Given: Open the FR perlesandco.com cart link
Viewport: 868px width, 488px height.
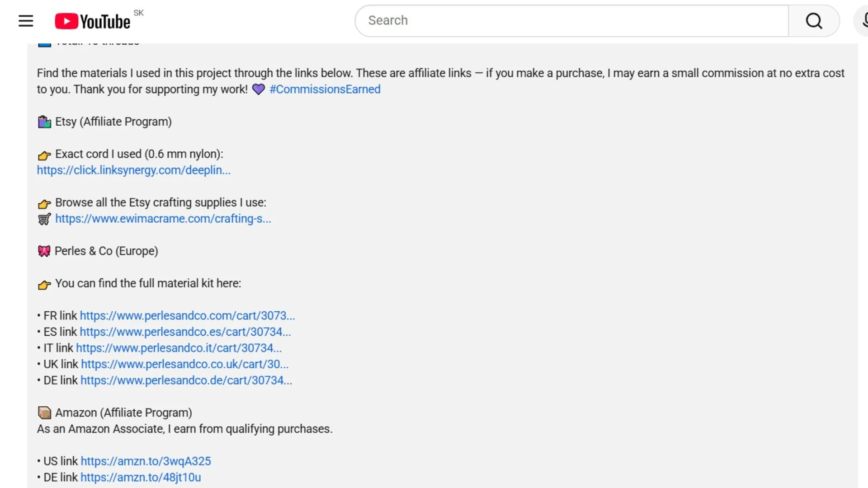Looking at the screenshot, I should pos(188,316).
